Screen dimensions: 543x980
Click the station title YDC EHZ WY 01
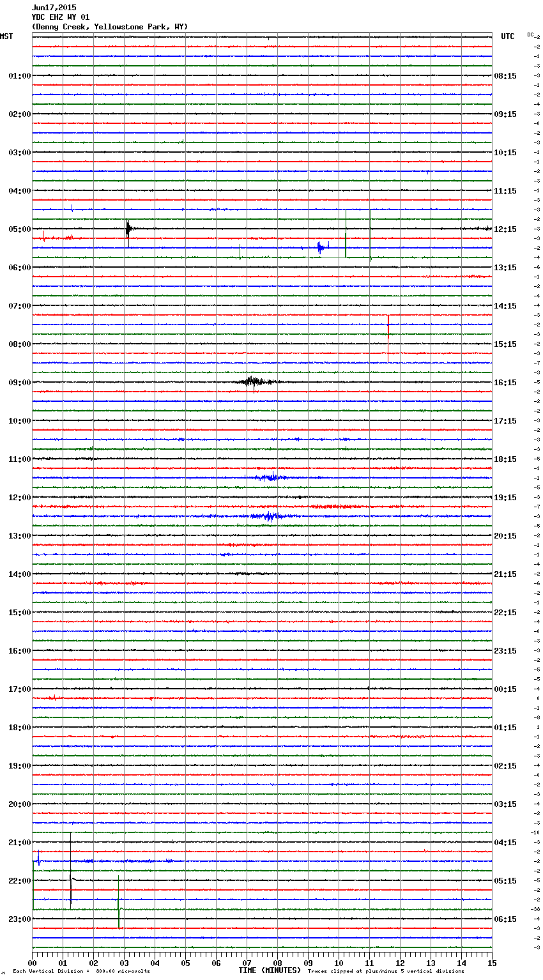click(x=61, y=17)
